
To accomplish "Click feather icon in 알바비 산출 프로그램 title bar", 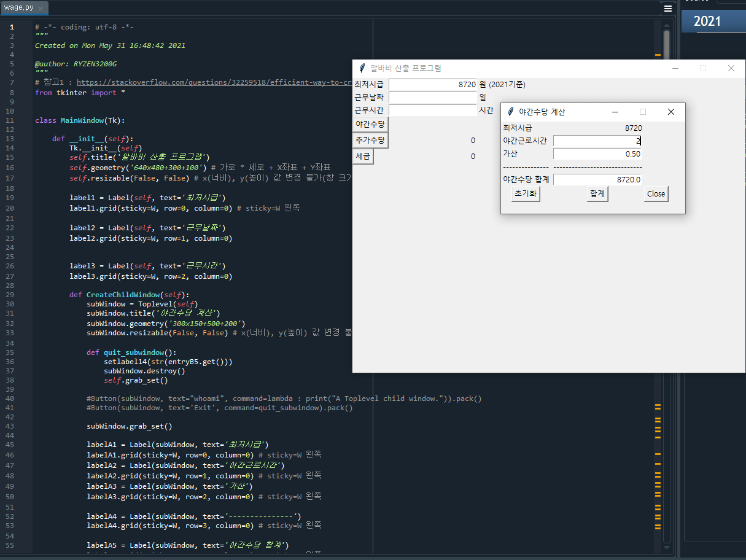I will (362, 68).
